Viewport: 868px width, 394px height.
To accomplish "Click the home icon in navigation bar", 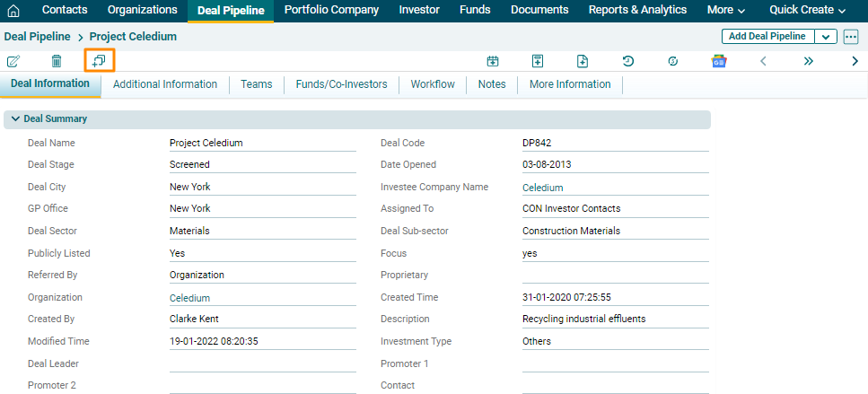I will pyautogui.click(x=13, y=11).
